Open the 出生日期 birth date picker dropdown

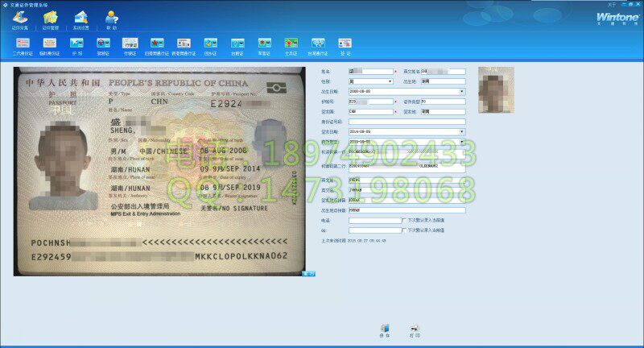(x=462, y=92)
